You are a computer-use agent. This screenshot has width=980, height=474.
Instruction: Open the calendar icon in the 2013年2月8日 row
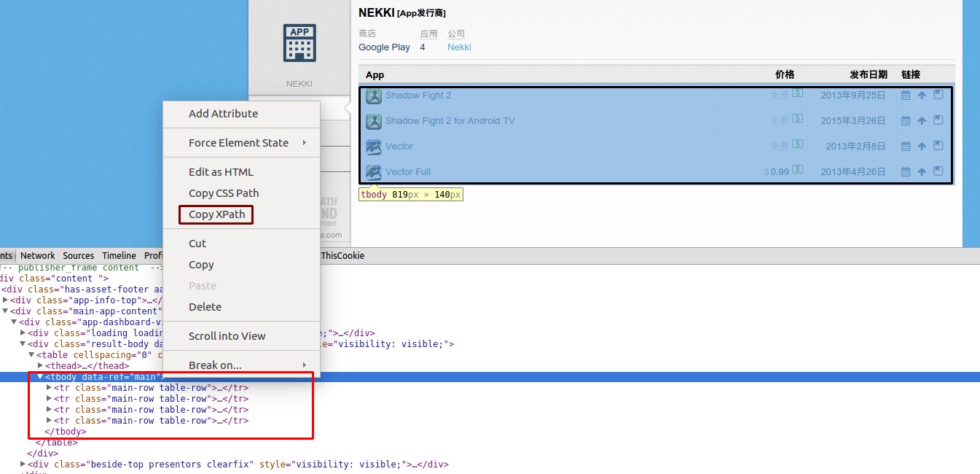pyautogui.click(x=906, y=147)
